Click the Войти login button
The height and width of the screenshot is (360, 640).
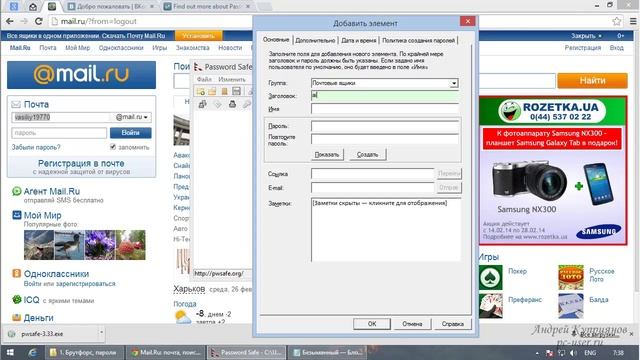[x=131, y=133]
